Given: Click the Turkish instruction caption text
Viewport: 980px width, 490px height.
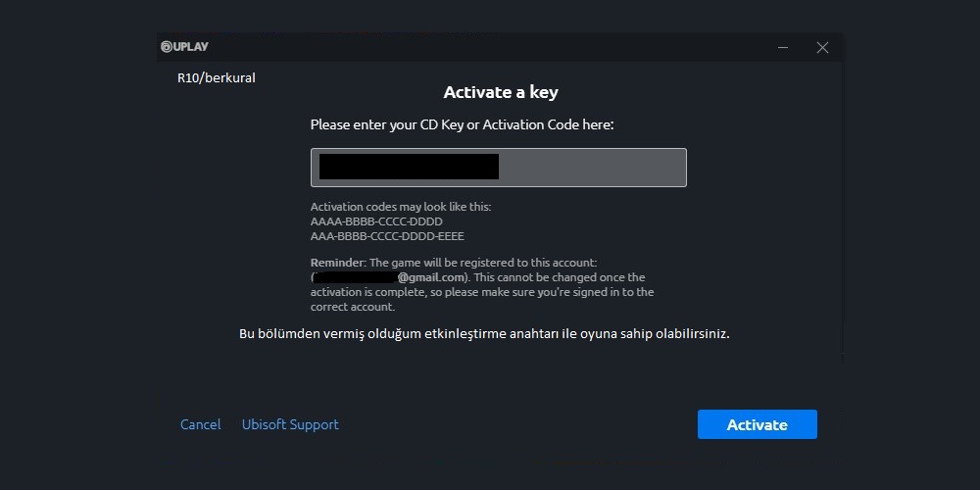Looking at the screenshot, I should pyautogui.click(x=484, y=334).
